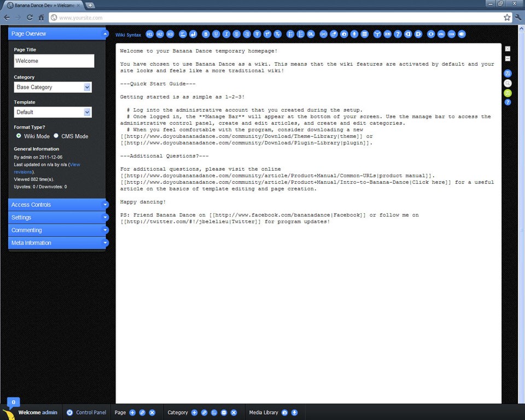Insert code brackets with the angle-bracket icon
Image resolution: width=525 pixels, height=420 pixels.
pyautogui.click(x=431, y=34)
